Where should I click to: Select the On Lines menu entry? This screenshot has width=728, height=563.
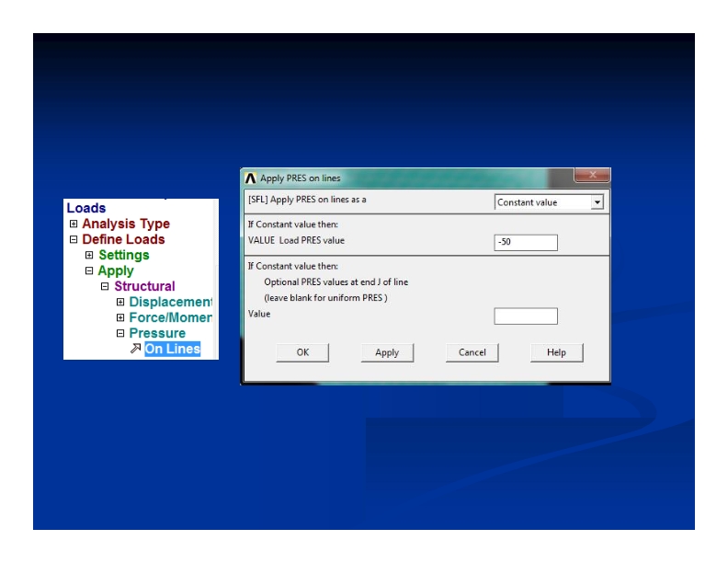[x=172, y=349]
